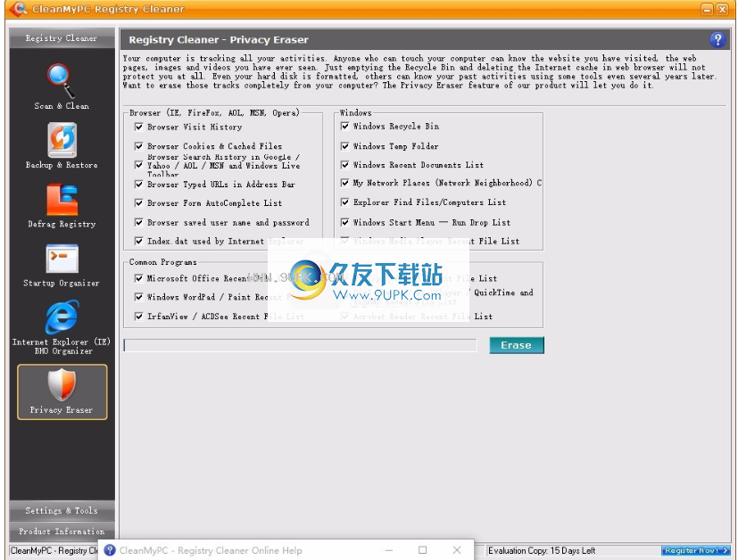Minimize the Online Help window
This screenshot has height=560, width=738.
pyautogui.click(x=389, y=550)
